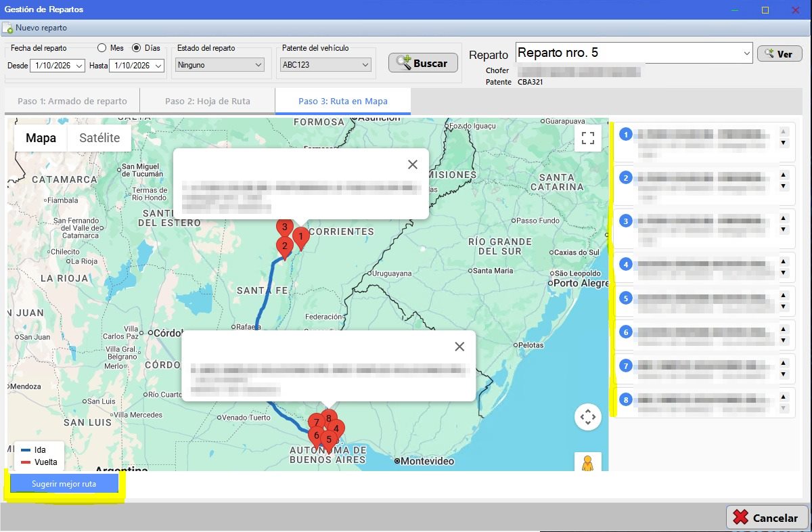Click Nuevo reparto in the toolbar
The width and height of the screenshot is (812, 532).
click(35, 28)
